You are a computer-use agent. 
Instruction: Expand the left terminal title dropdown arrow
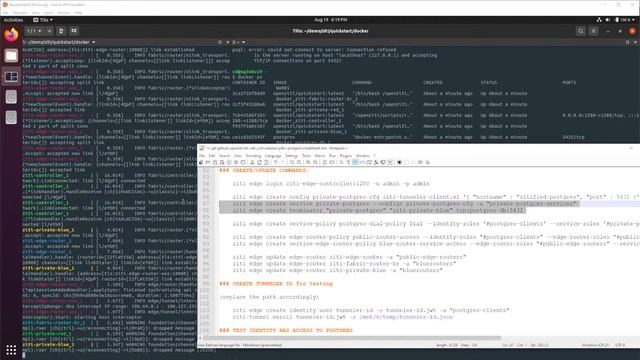(93, 42)
